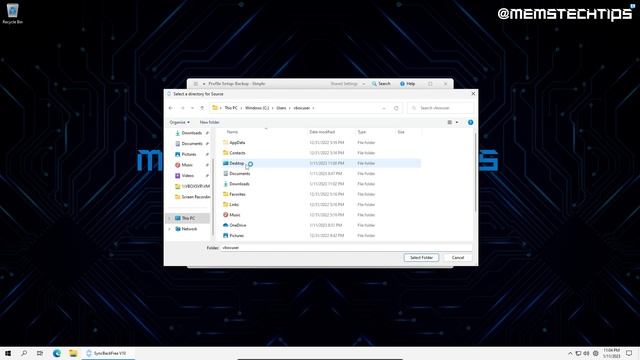Open the Windows Start menu
The image size is (640, 360).
tap(8, 353)
